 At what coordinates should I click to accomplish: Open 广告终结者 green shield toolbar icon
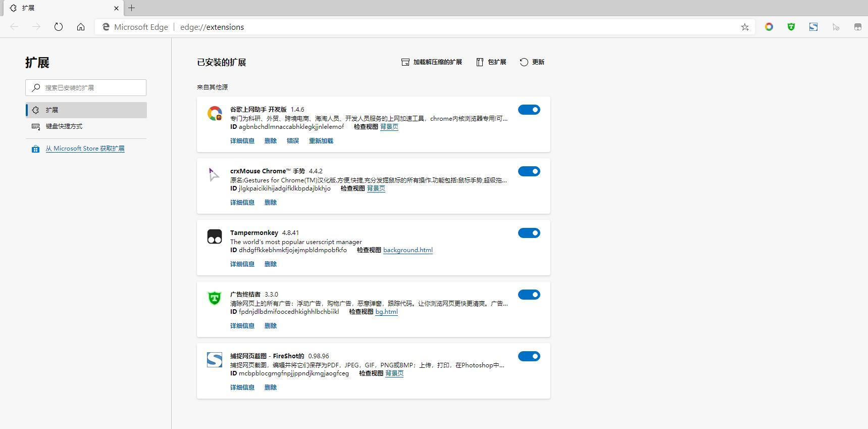[791, 27]
